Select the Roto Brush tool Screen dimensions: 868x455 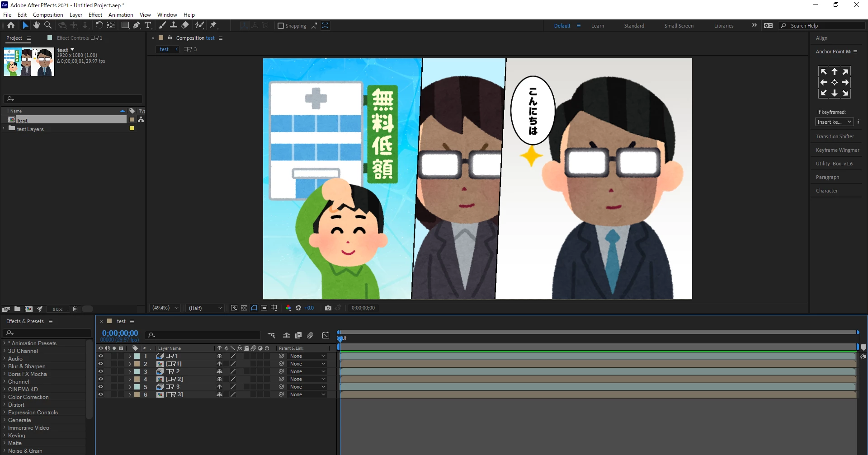pos(199,25)
